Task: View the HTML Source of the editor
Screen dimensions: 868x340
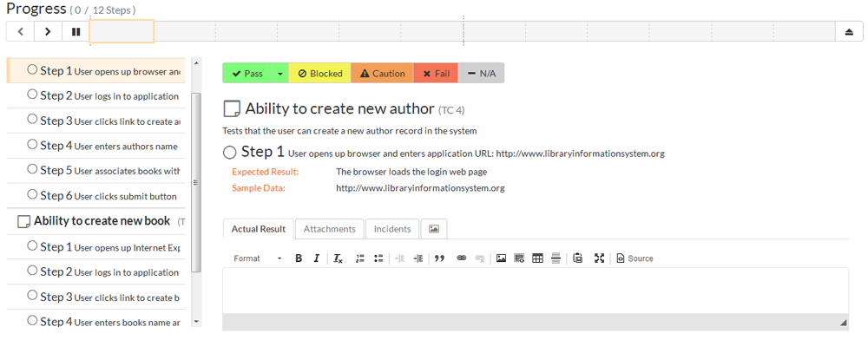Action: tap(635, 258)
